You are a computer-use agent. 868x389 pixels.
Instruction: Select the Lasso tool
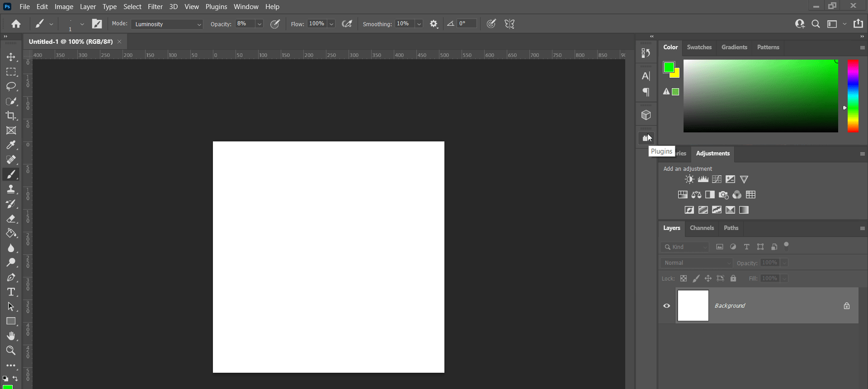11,86
